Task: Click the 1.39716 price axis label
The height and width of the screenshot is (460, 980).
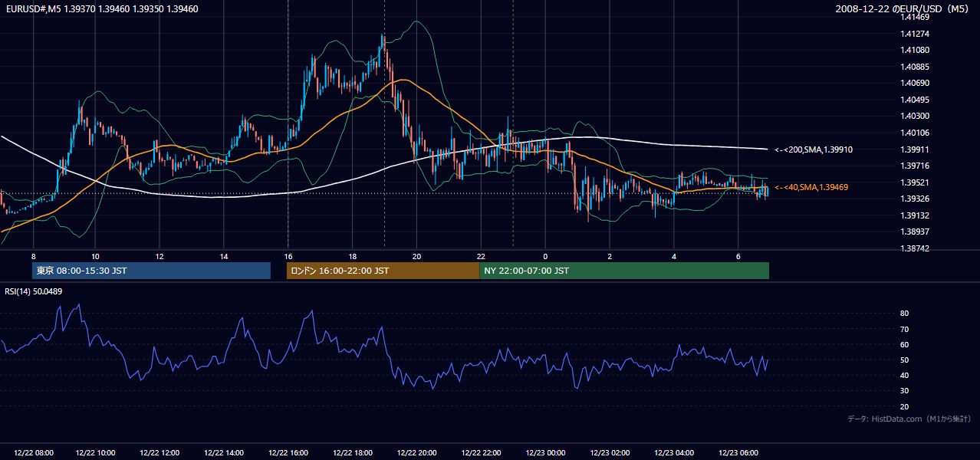Action: [914, 166]
